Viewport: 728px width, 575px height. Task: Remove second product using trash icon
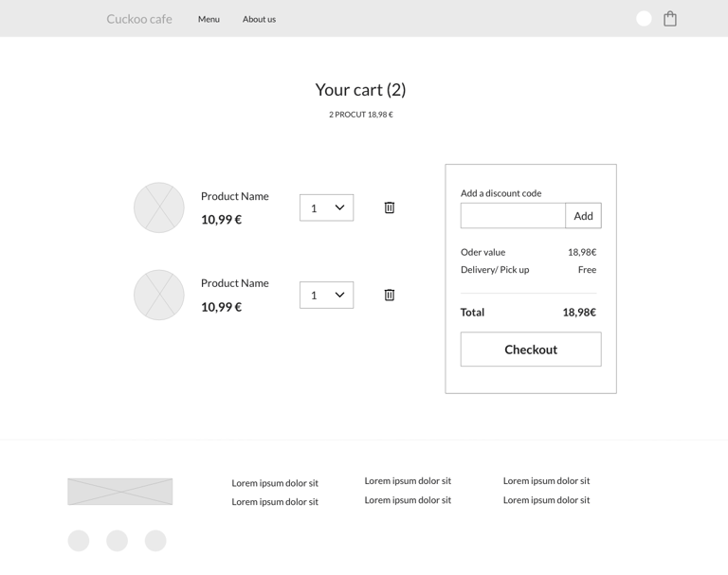389,295
